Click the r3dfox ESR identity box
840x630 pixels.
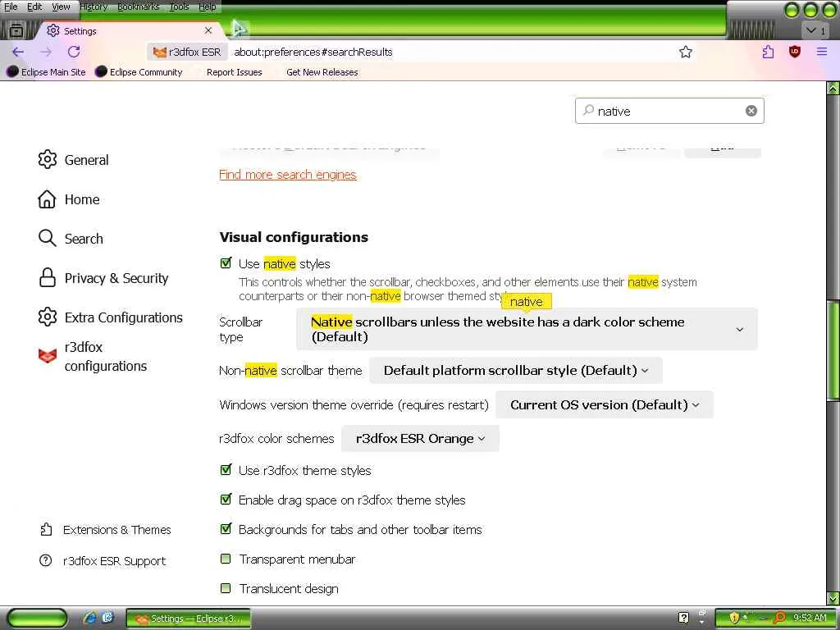coord(187,52)
